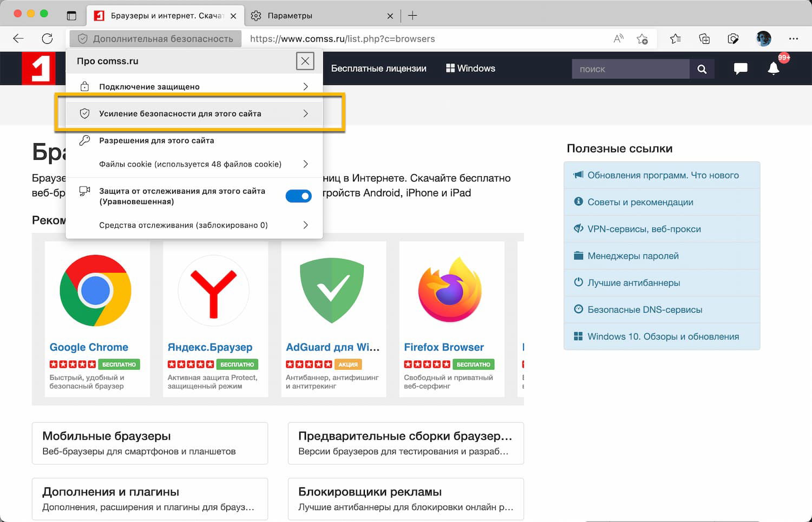Click the Дополнительная безопасность badge

point(156,38)
